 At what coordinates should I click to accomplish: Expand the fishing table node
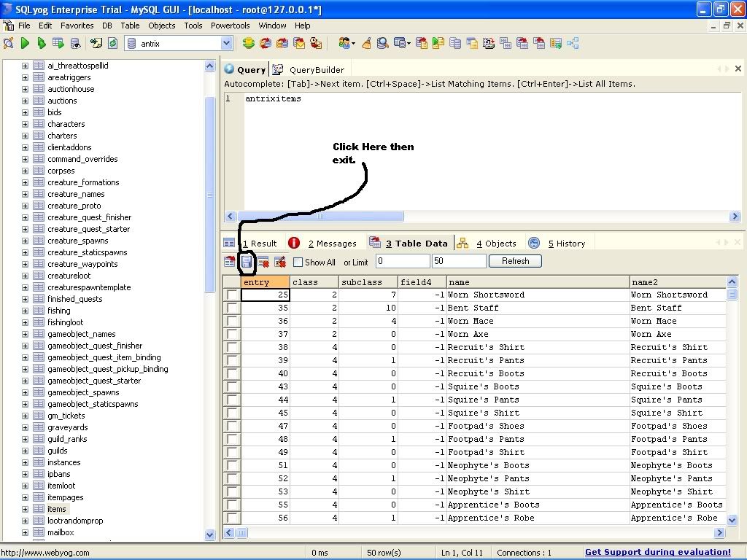coord(25,311)
